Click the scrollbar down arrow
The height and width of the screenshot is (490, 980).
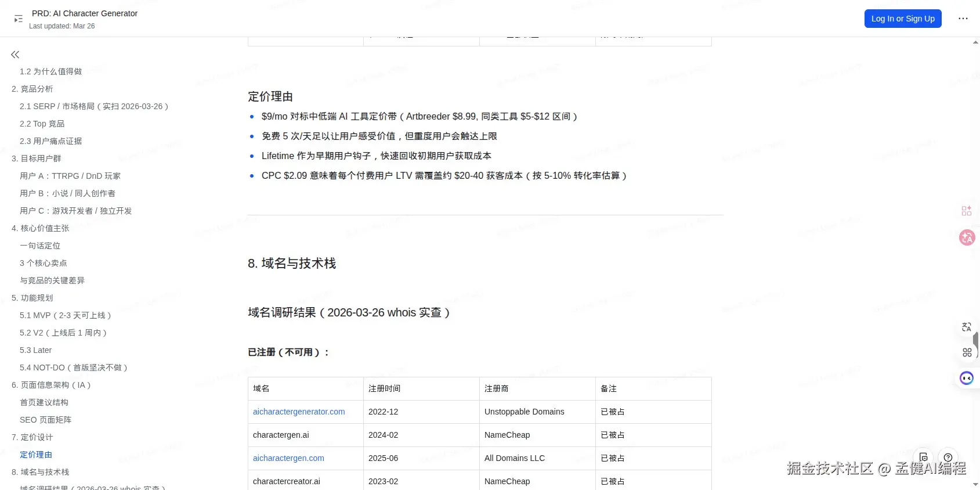(x=975, y=484)
